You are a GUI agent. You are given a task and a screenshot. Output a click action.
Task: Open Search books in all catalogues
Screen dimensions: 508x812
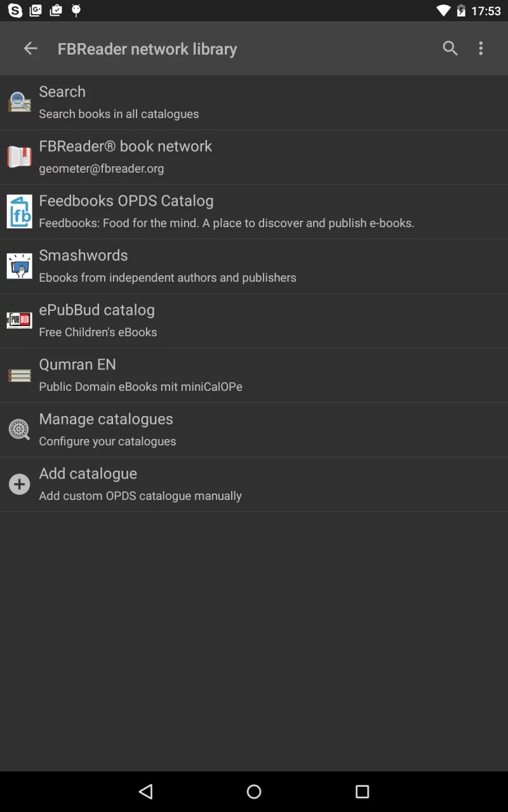(254, 103)
